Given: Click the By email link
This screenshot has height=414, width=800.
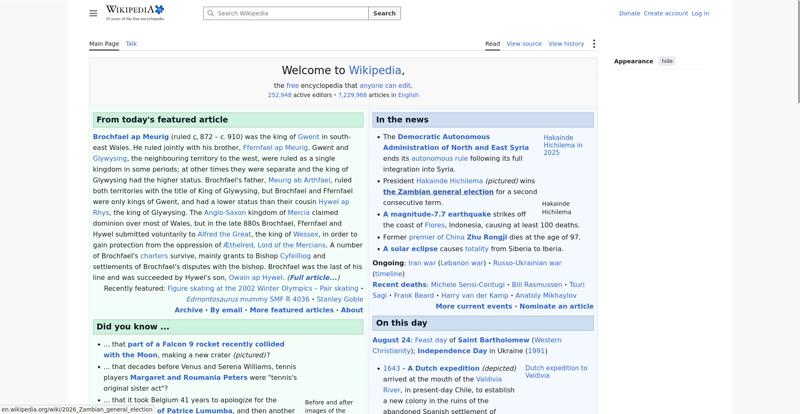Looking at the screenshot, I should click(226, 310).
